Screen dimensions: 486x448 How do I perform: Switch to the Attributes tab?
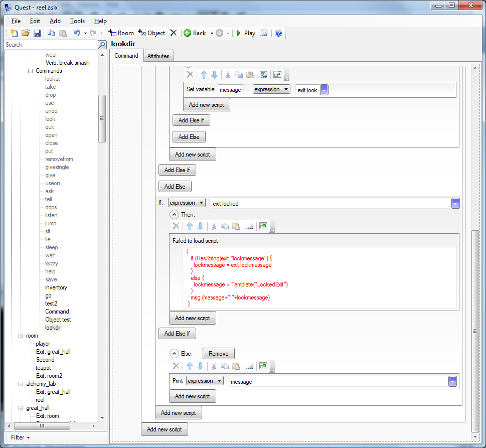(158, 56)
